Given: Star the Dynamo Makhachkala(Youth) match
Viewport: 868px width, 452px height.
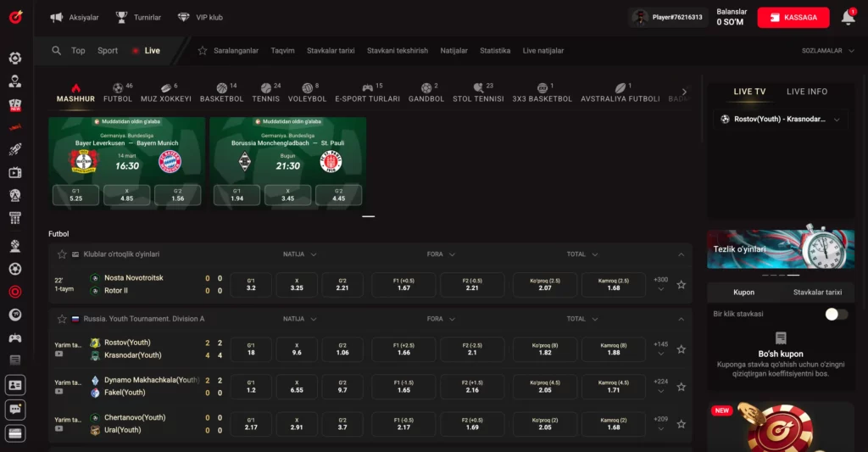Looking at the screenshot, I should [x=682, y=387].
